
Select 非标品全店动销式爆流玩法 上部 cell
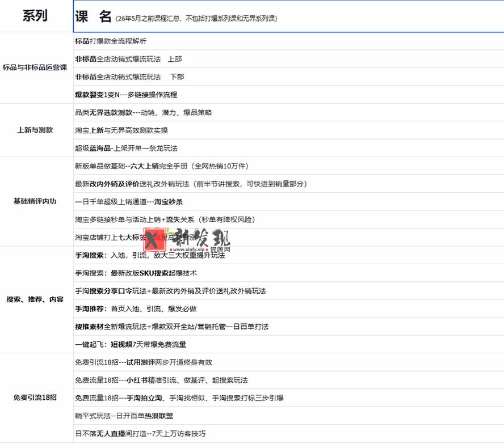[x=289, y=59]
